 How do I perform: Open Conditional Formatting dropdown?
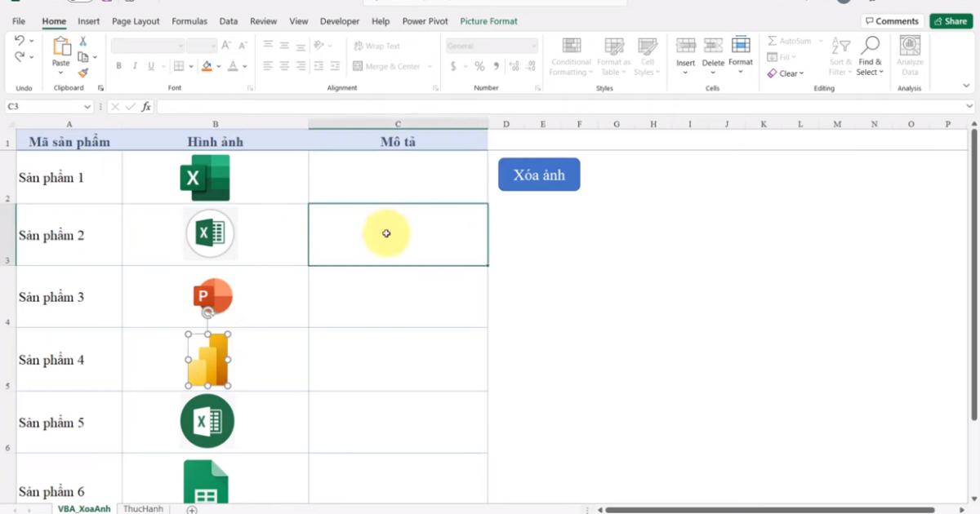coord(571,57)
